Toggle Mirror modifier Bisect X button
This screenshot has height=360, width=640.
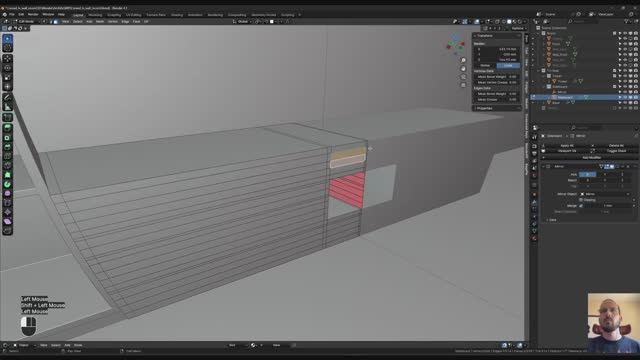click(587, 180)
